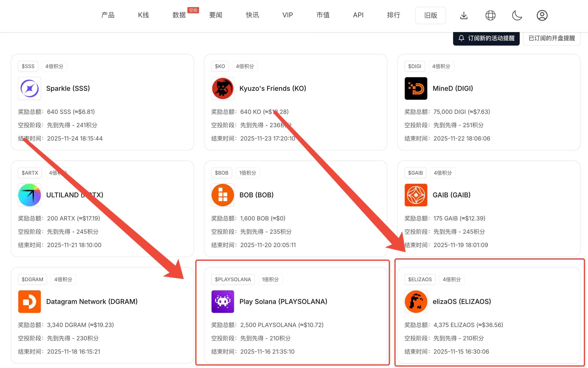Click 订阅新的活动提醒 bell button
Viewport: 588px width, 368px height.
coord(486,38)
